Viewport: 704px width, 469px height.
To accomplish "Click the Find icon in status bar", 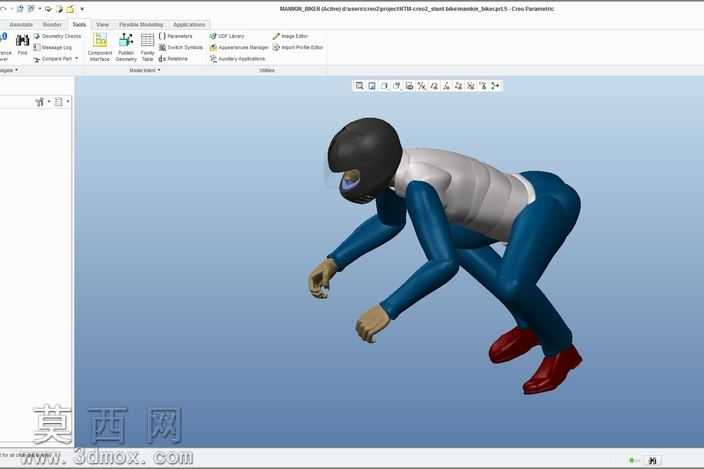I will [x=652, y=460].
